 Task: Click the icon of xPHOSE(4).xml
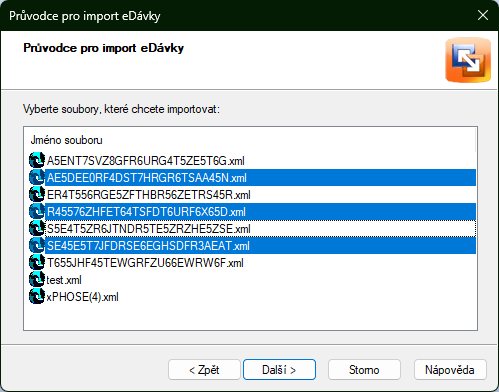37,296
